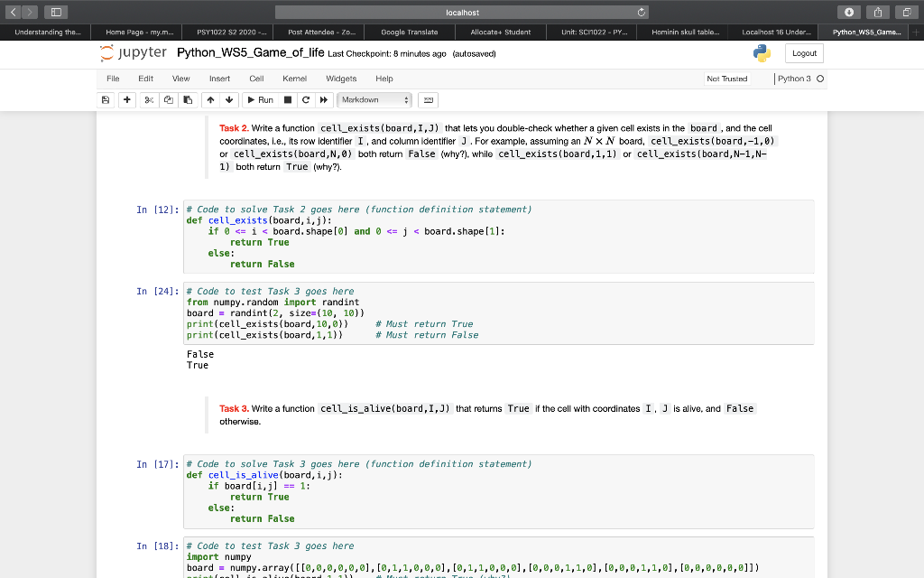Viewport: 924px width, 578px height.
Task: Move the selected cell up
Action: click(x=210, y=99)
